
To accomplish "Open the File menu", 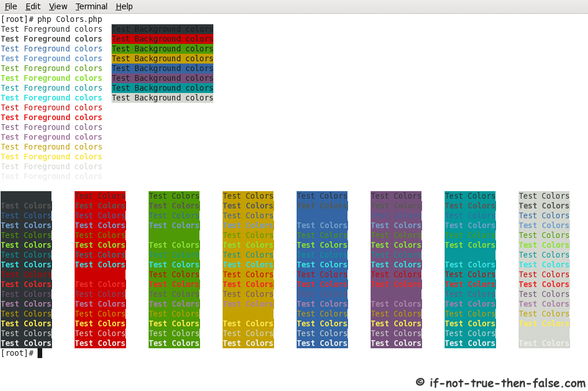I will pyautogui.click(x=10, y=6).
